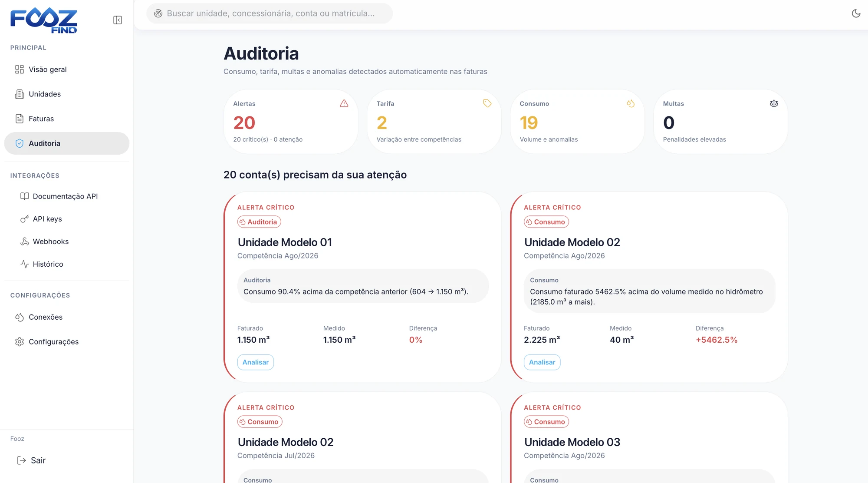The width and height of the screenshot is (868, 483).
Task: Click the search radar icon
Action: 158,13
